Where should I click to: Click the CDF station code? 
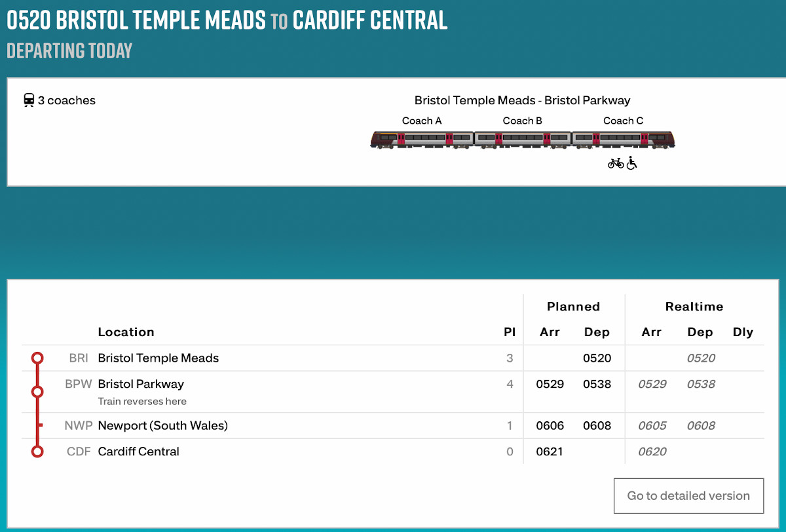77,451
